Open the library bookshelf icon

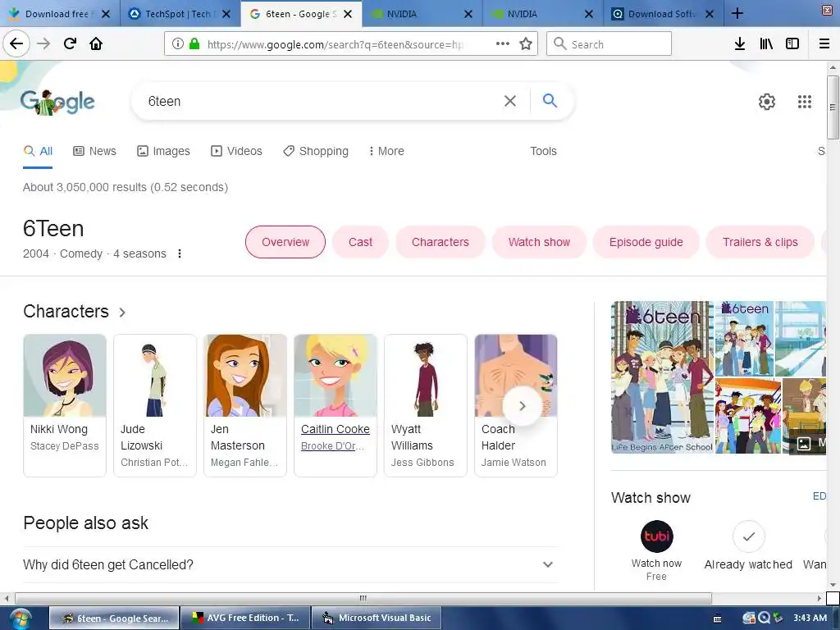tap(766, 44)
